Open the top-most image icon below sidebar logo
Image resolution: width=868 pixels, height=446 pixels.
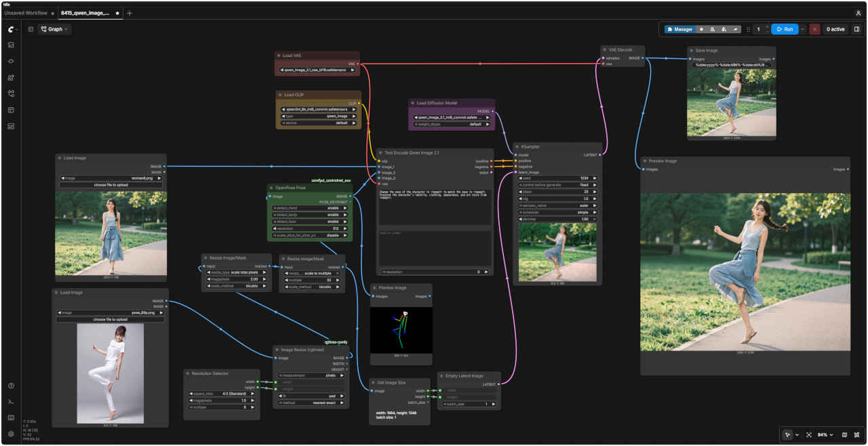pyautogui.click(x=11, y=45)
